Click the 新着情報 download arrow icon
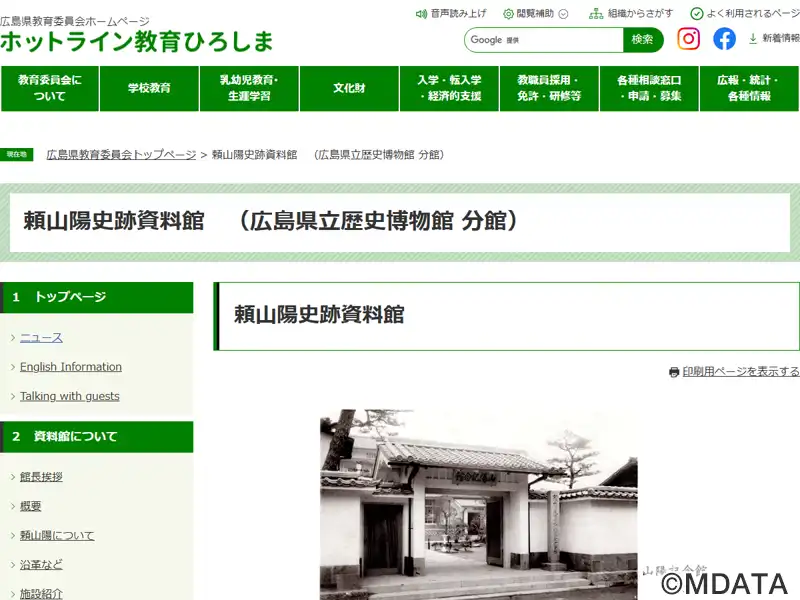Screen dimensions: 800x600 tap(753, 39)
